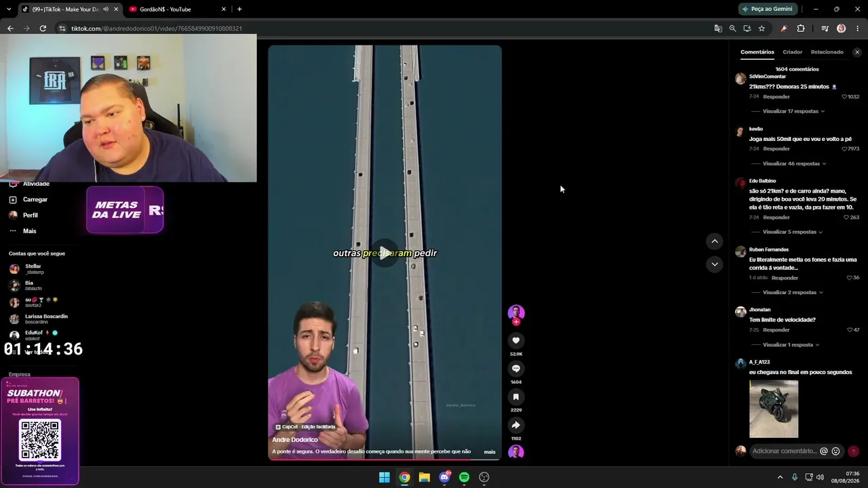
Task: Expand video description with 'mais'
Action: [490, 452]
